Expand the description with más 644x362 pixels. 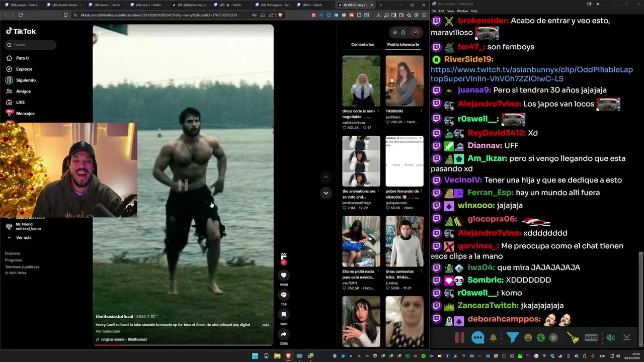pos(266,325)
